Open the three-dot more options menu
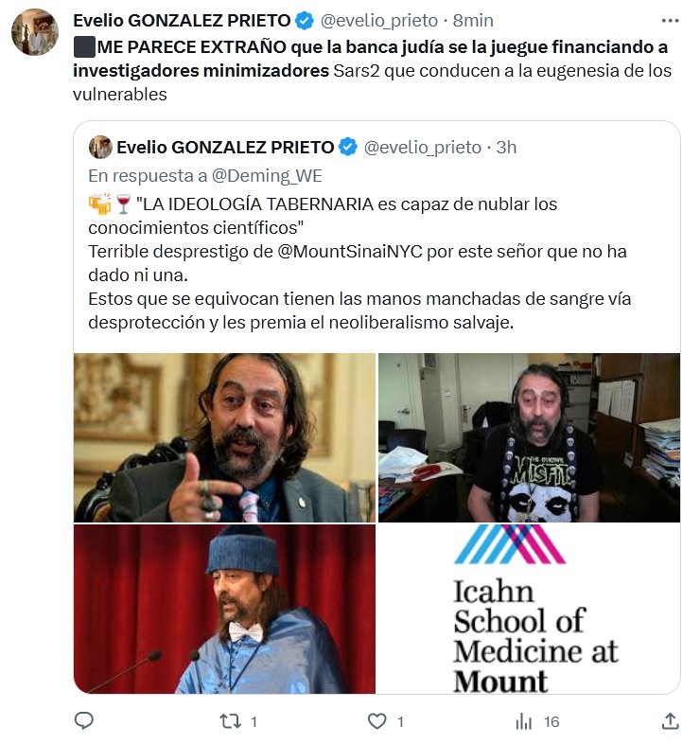Screen dimensions: 700x744 click(670, 21)
